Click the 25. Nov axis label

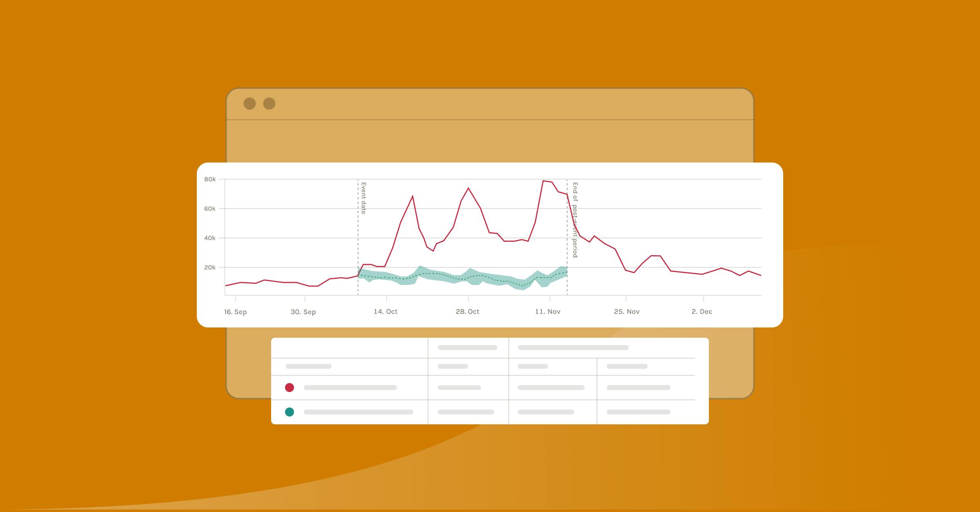point(626,312)
